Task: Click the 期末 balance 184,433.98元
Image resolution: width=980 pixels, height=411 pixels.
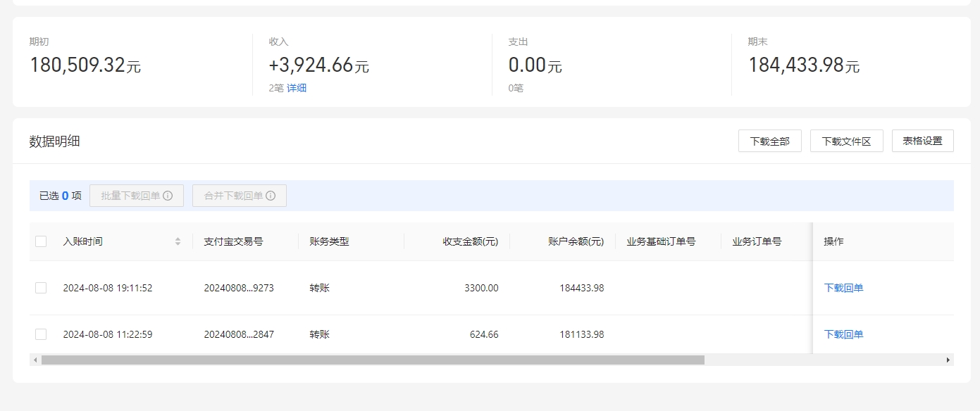Action: click(x=804, y=65)
